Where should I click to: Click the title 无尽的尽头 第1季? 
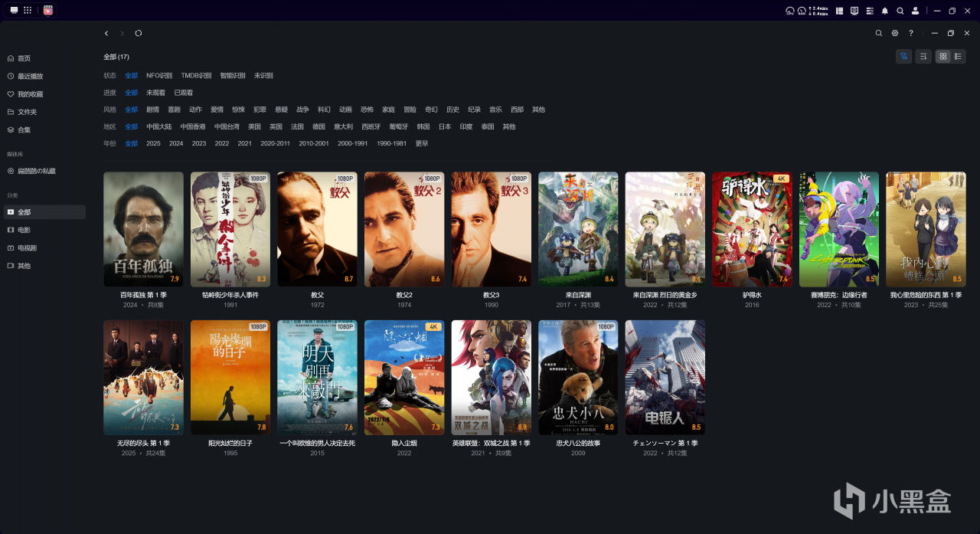click(143, 444)
